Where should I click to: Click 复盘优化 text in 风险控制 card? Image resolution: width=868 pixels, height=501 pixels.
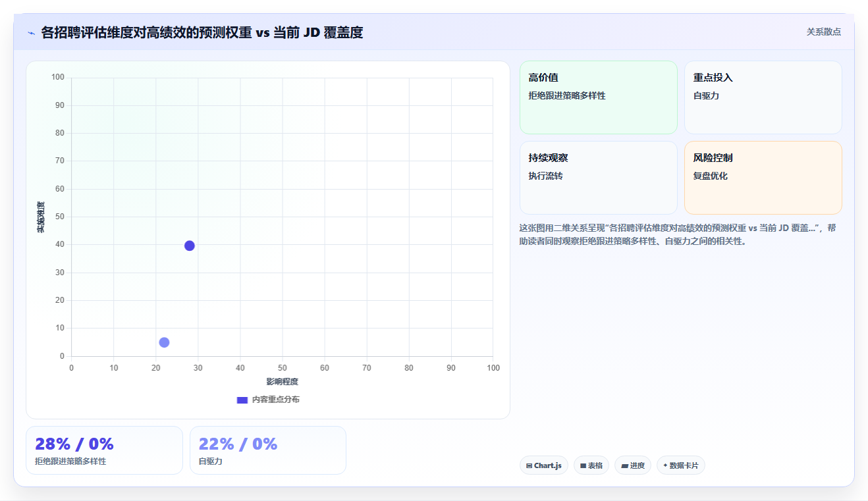pyautogui.click(x=711, y=176)
